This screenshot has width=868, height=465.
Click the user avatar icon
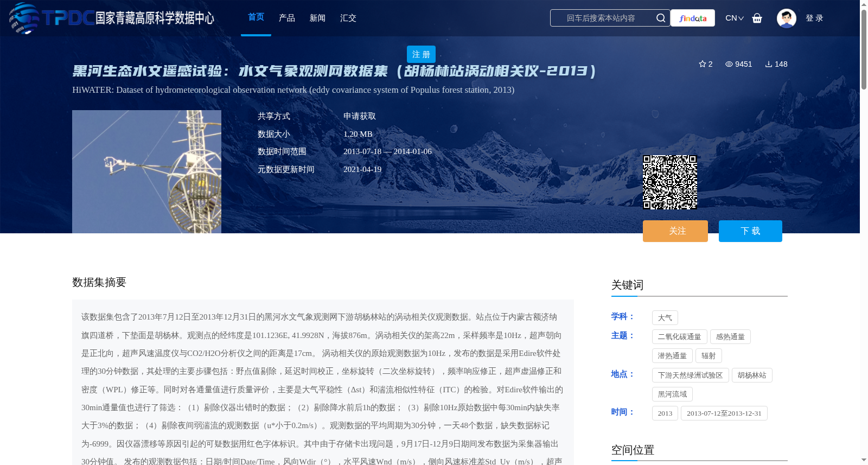786,18
